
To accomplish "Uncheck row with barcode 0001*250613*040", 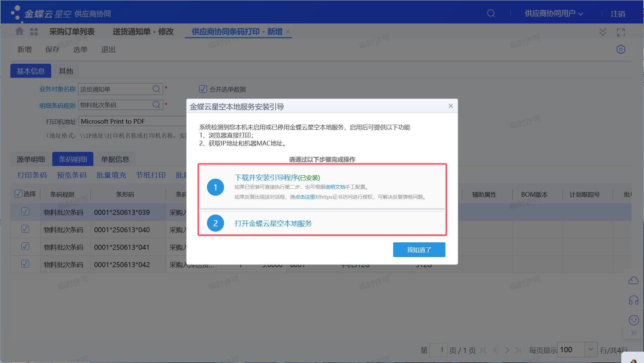I will tap(25, 229).
